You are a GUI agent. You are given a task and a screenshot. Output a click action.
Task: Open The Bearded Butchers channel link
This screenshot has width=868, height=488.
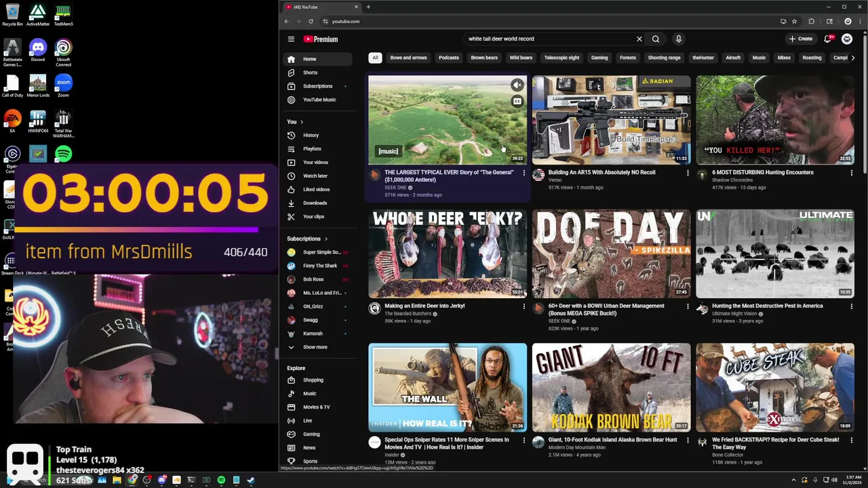(x=408, y=314)
